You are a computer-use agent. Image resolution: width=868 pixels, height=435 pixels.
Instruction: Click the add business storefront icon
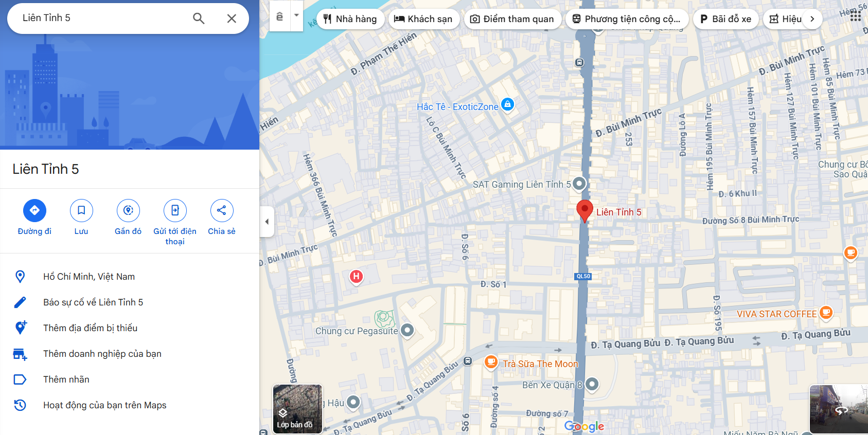(20, 354)
